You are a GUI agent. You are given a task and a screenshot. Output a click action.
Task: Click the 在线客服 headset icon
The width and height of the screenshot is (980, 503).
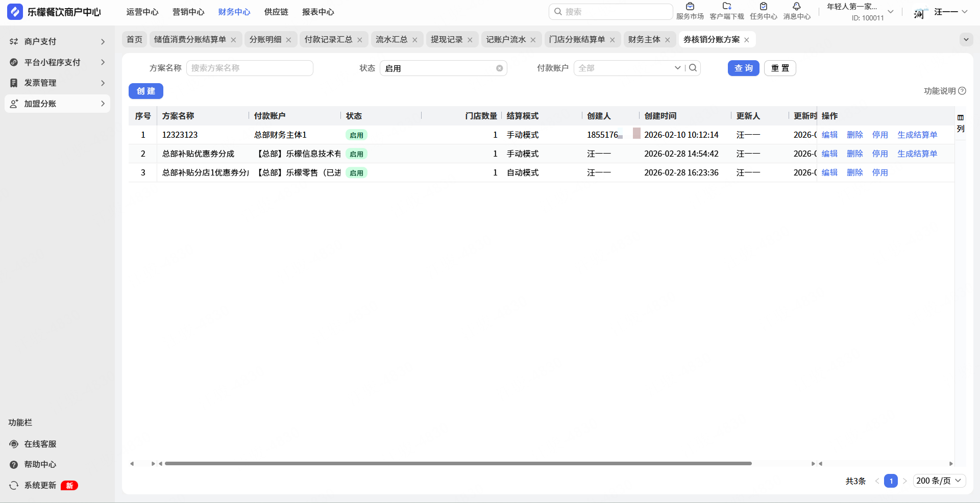[x=14, y=444]
